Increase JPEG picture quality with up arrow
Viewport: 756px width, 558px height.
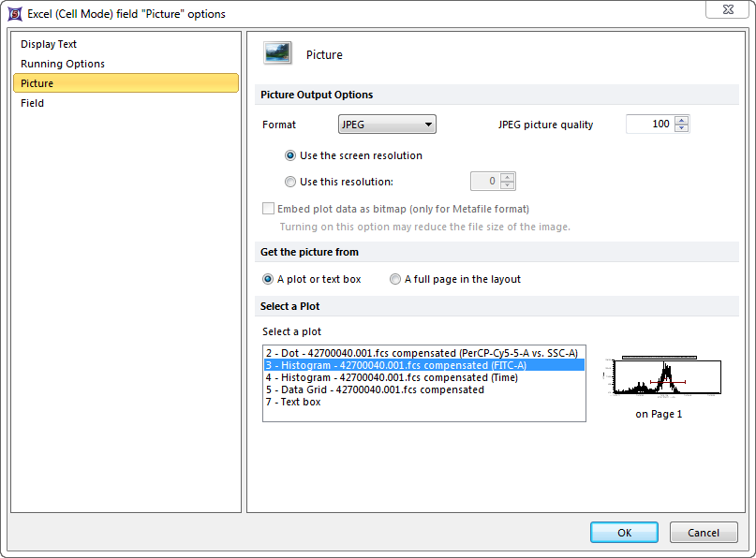coord(681,120)
